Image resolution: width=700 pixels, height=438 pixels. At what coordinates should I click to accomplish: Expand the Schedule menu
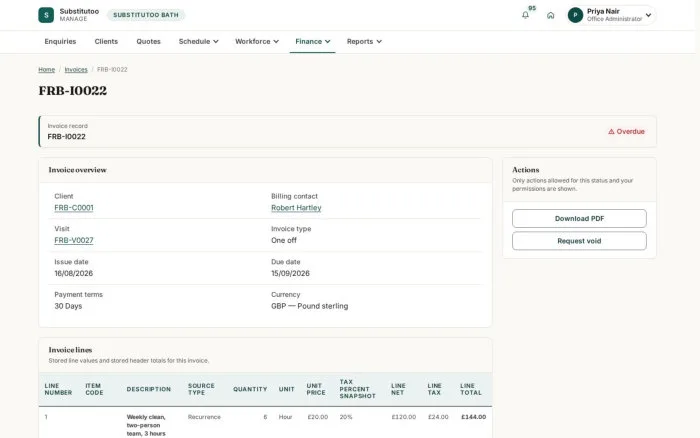pyautogui.click(x=198, y=42)
